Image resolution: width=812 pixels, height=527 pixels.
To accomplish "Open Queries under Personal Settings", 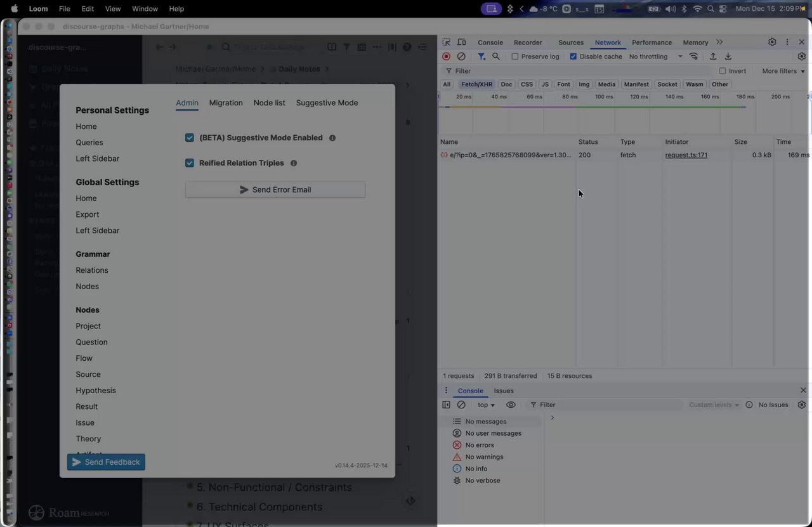I will (x=89, y=143).
